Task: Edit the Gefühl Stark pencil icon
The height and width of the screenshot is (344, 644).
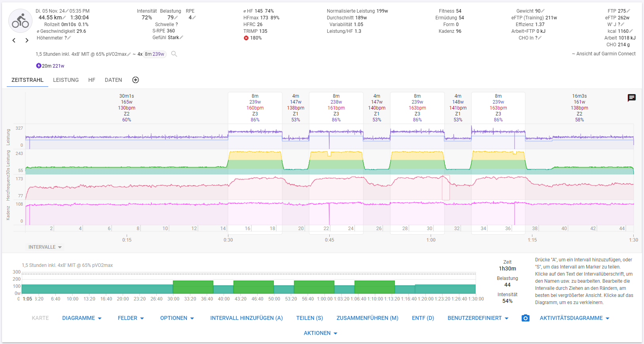Action: (x=181, y=38)
